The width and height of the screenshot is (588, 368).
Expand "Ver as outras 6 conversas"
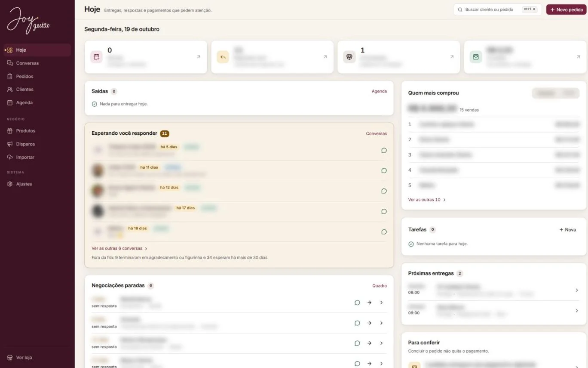pyautogui.click(x=119, y=248)
